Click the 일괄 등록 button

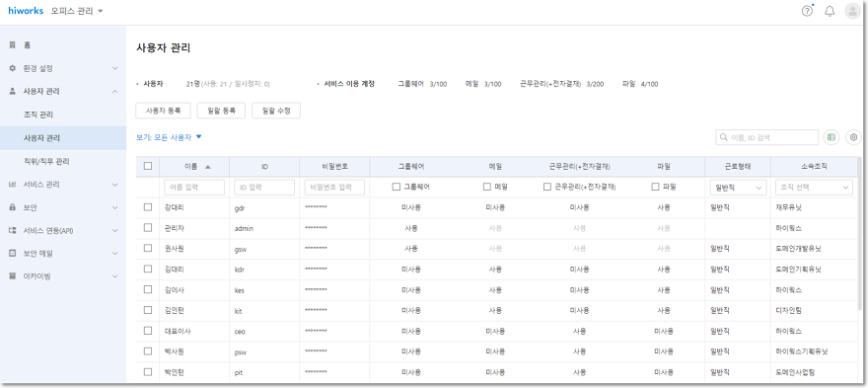pyautogui.click(x=221, y=111)
